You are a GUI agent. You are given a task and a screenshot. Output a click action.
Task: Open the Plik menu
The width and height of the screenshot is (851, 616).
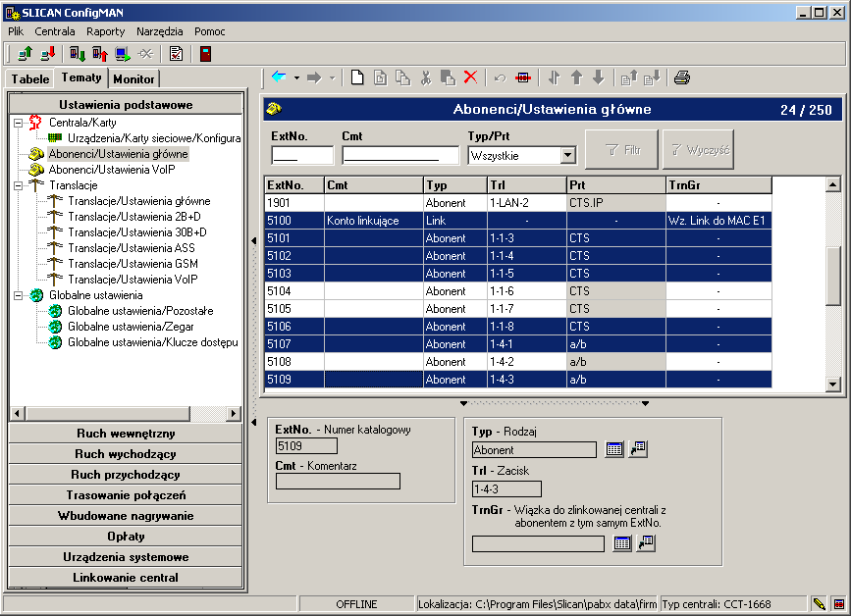coord(16,31)
